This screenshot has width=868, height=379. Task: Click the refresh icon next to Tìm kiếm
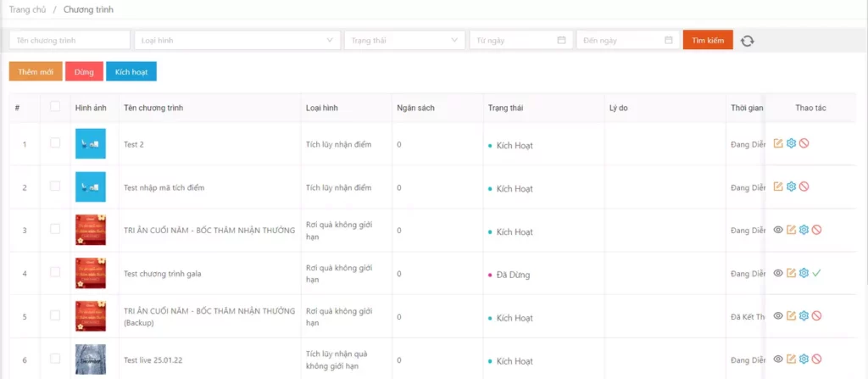pos(747,41)
